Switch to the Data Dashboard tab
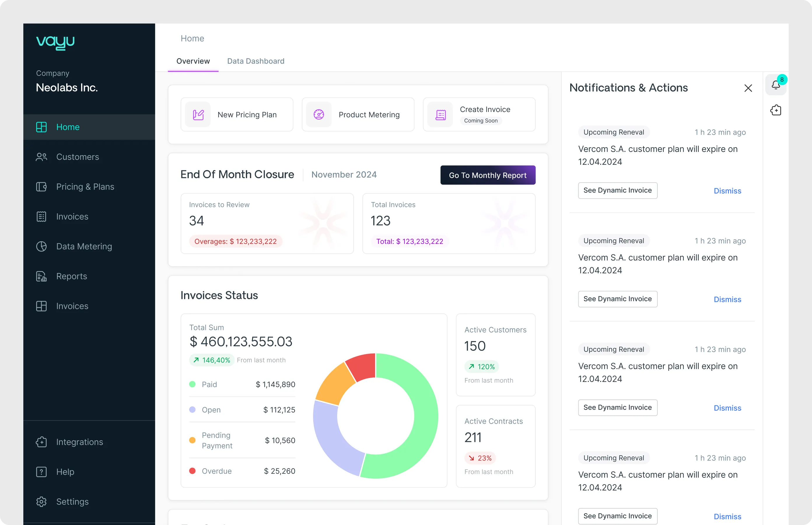This screenshot has height=525, width=812. click(x=256, y=61)
